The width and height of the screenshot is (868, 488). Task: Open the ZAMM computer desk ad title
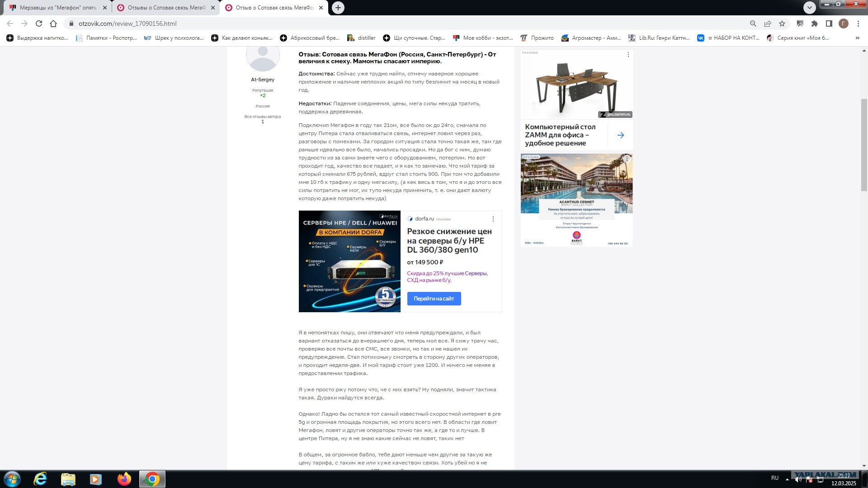coord(560,135)
